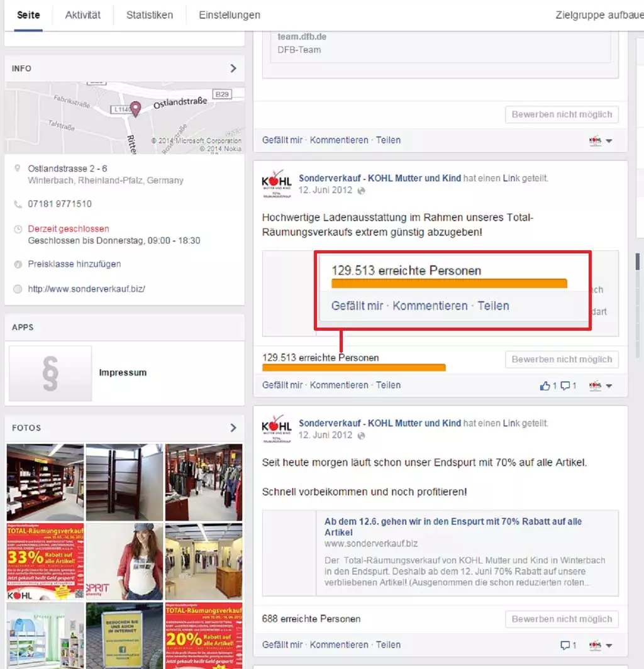The width and height of the screenshot is (644, 669).
Task: Open the Aktivität tab
Action: coord(83,15)
